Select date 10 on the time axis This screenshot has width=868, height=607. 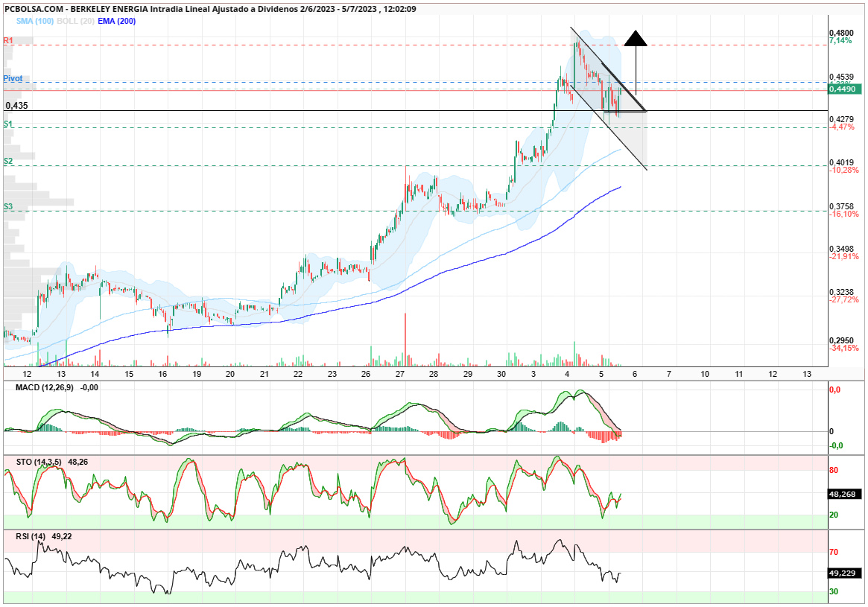705,374
